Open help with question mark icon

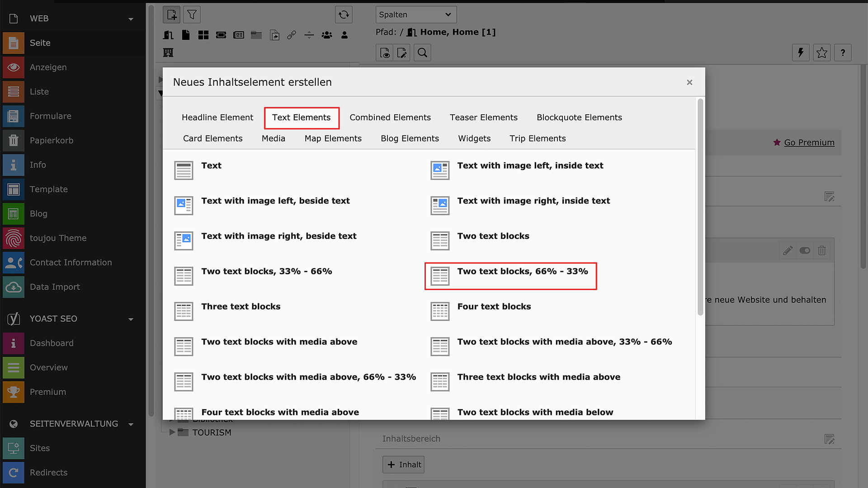click(843, 53)
